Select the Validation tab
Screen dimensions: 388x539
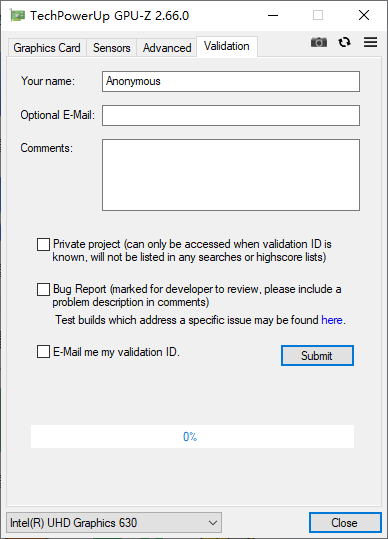227,46
